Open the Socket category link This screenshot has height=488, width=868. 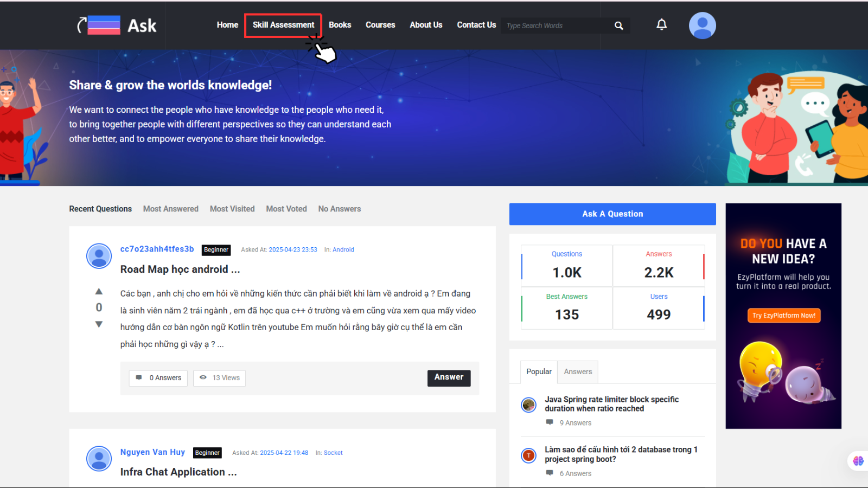tap(333, 453)
